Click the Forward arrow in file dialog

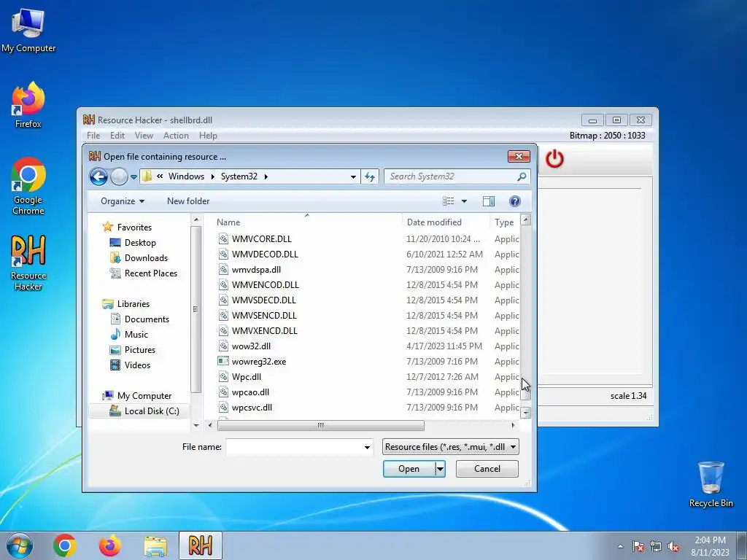(x=119, y=176)
